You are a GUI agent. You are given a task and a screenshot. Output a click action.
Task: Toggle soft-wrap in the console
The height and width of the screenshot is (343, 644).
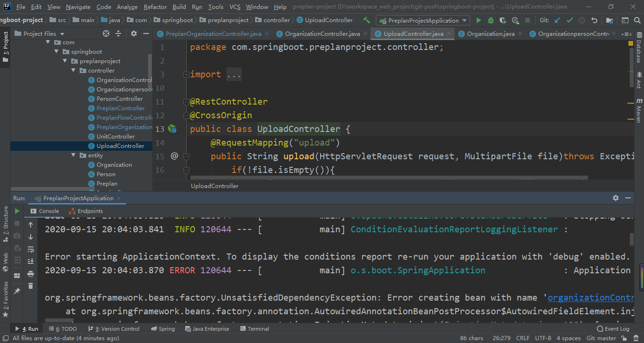point(31,249)
